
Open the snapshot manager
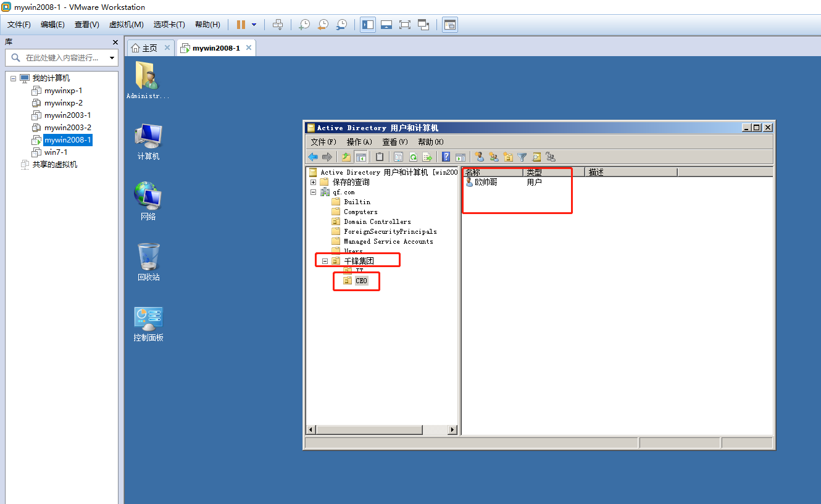pos(341,25)
